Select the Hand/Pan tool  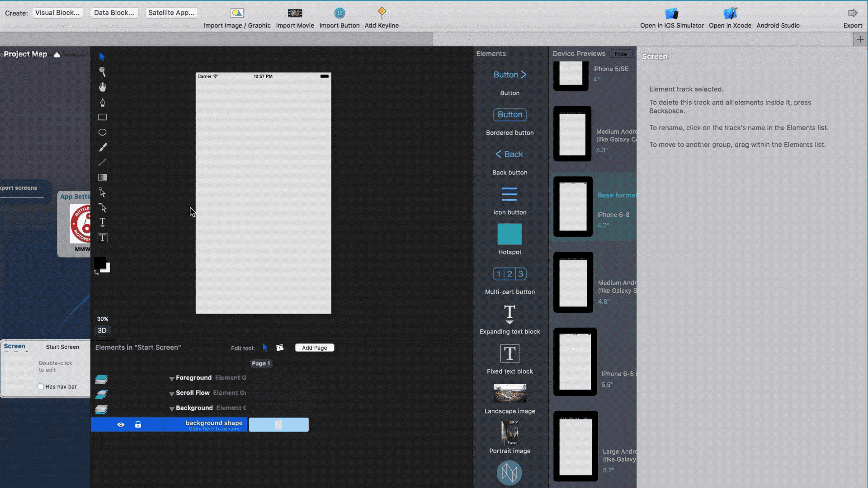(102, 86)
